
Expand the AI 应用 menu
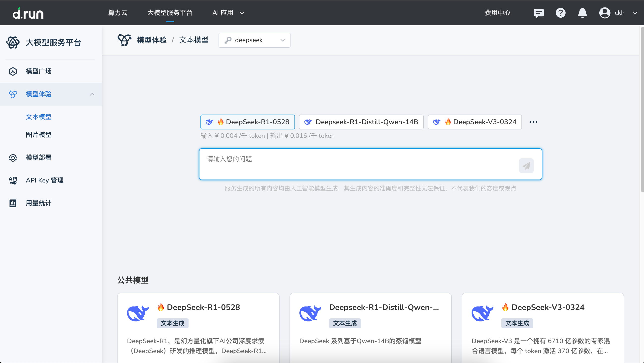(228, 13)
